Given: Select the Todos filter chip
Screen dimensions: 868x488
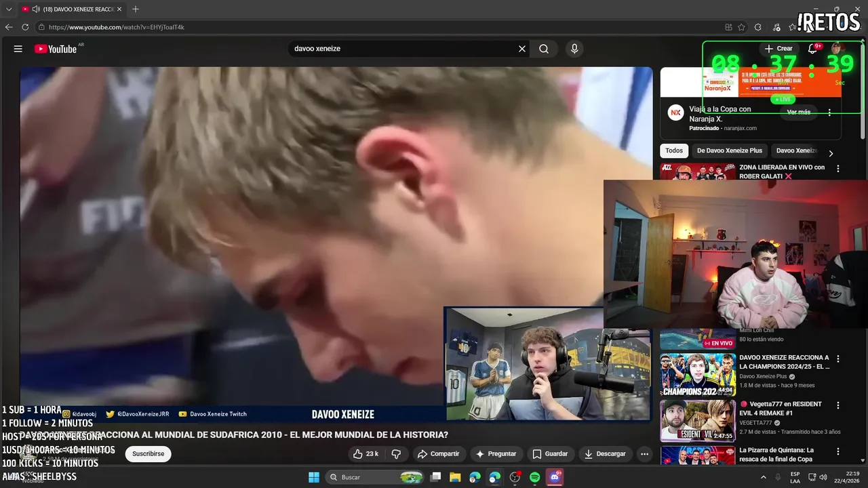Looking at the screenshot, I should 674,150.
